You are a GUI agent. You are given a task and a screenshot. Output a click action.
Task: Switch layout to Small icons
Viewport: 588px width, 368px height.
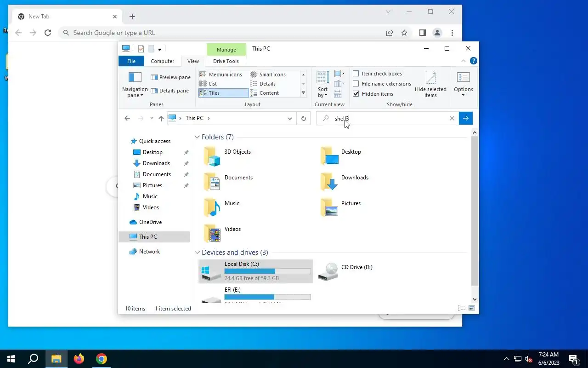(268, 75)
